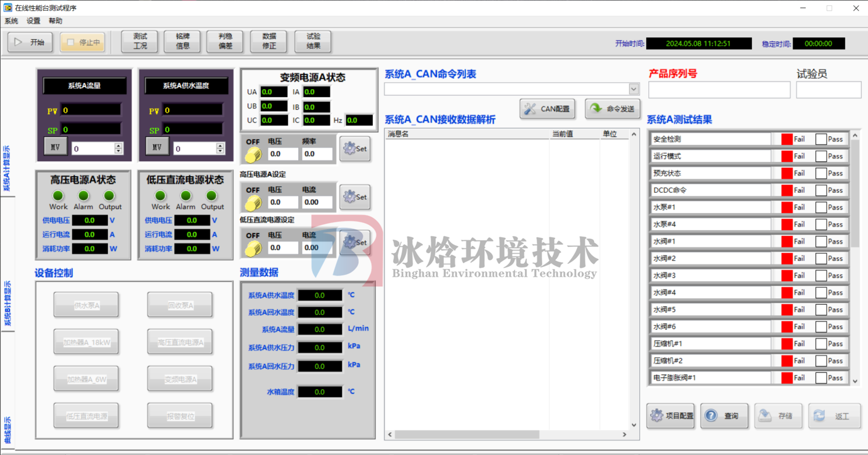This screenshot has width=868, height=455.
Task: Click the CAN配置 wrench icon button
Action: (x=547, y=109)
